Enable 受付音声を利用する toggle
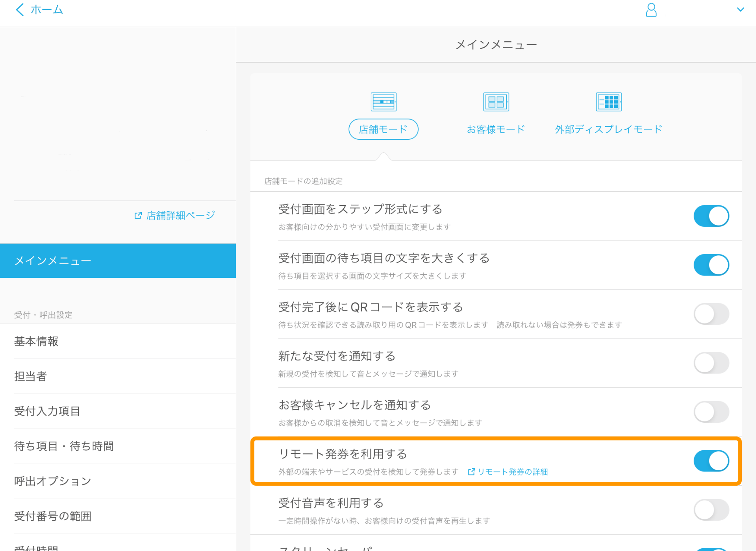This screenshot has width=756, height=551. tap(711, 510)
